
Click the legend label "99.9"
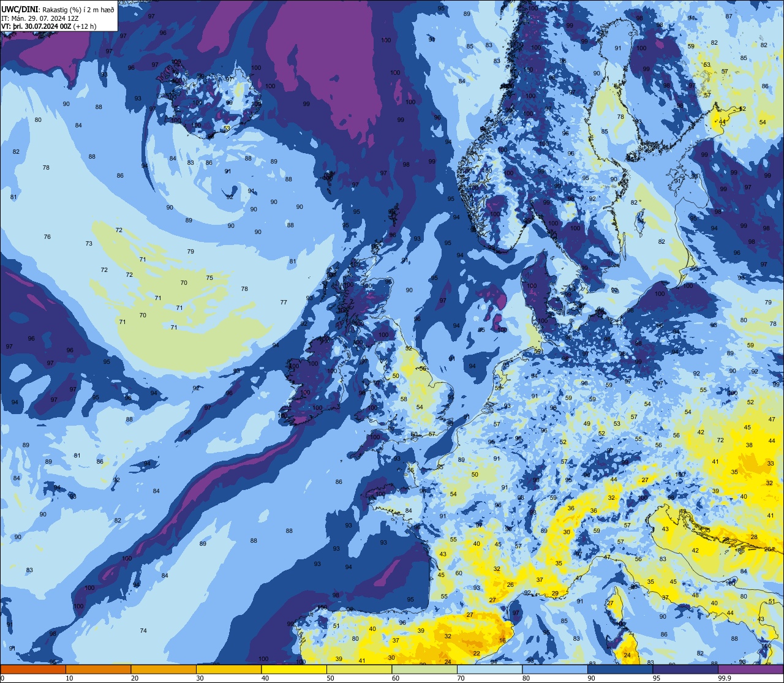[724, 677]
